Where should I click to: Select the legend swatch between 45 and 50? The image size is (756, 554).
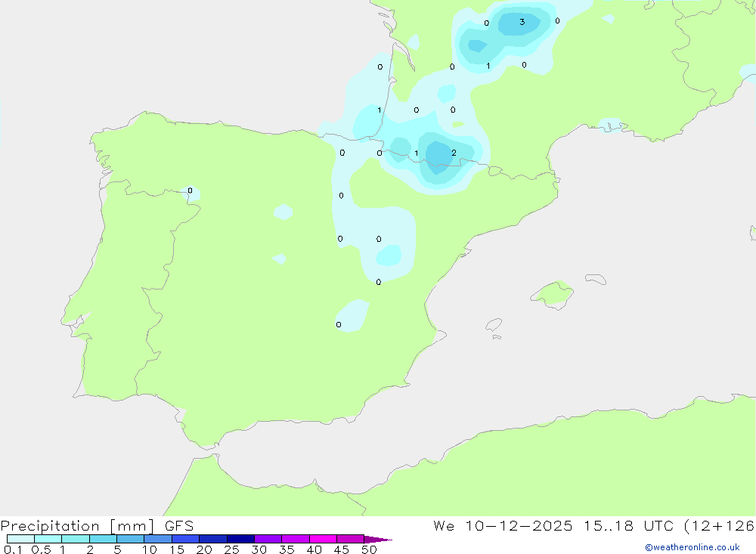coord(351,539)
